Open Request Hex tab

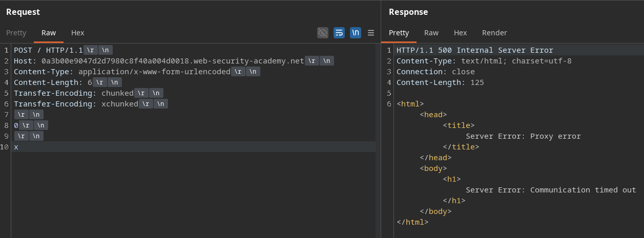tap(77, 33)
